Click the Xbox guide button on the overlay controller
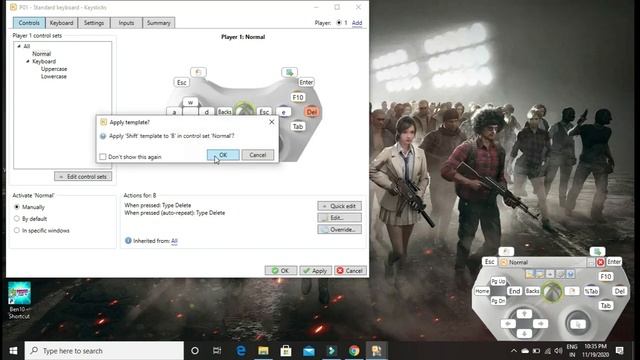This screenshot has width=640, height=360. 552,292
